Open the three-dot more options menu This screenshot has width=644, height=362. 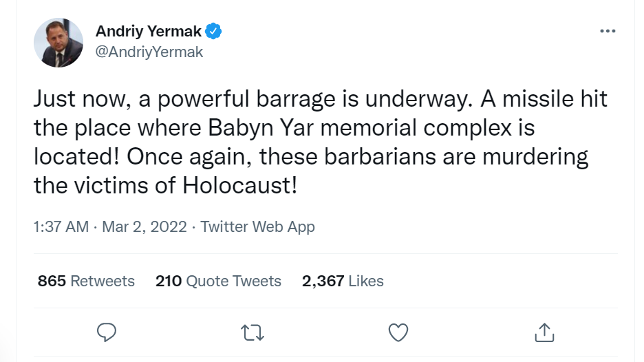click(608, 31)
